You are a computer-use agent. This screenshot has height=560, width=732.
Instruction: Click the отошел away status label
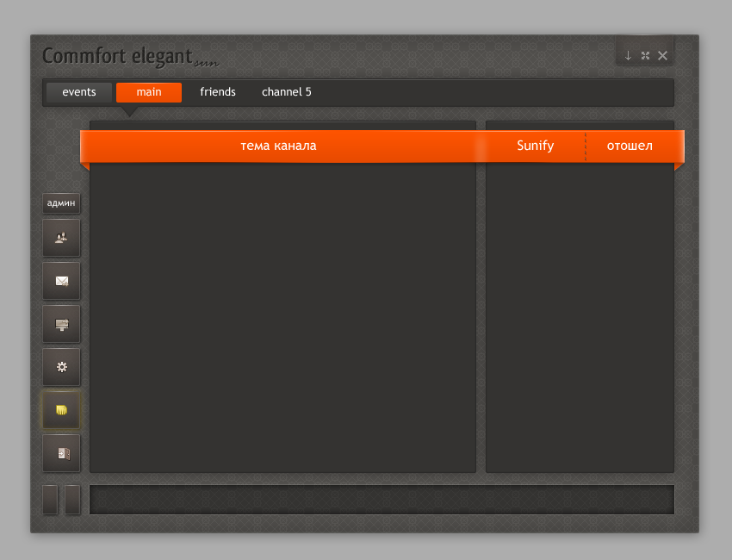tap(630, 146)
